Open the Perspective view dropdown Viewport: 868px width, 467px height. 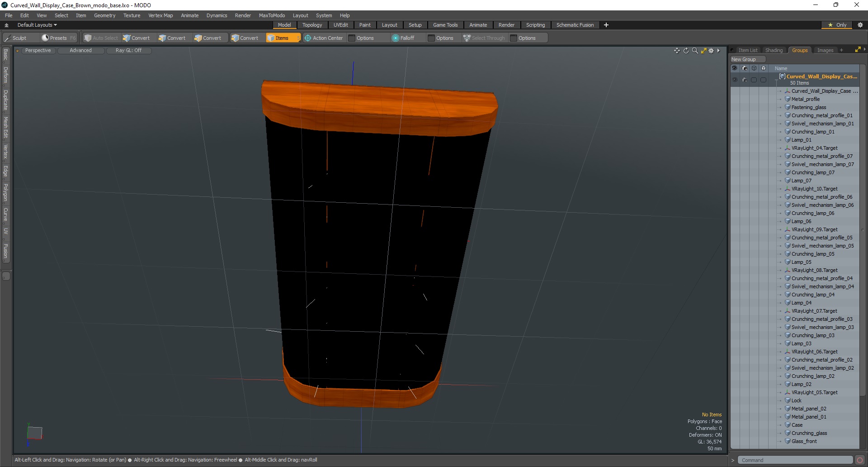38,51
